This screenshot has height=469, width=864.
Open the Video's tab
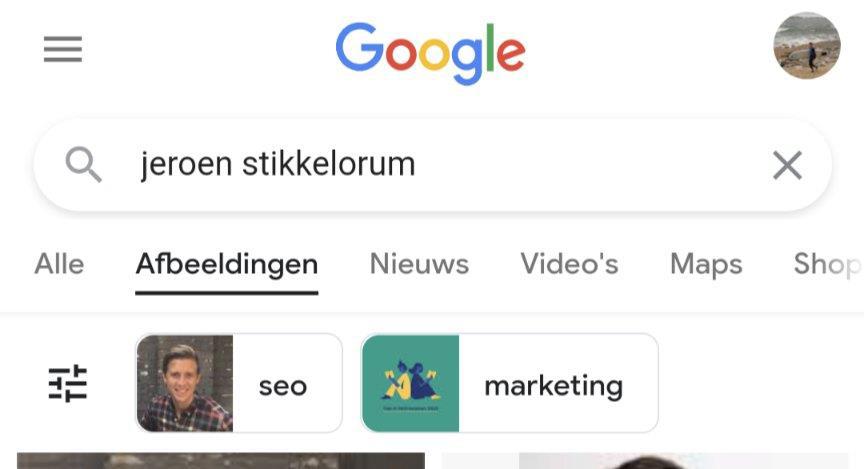(569, 264)
